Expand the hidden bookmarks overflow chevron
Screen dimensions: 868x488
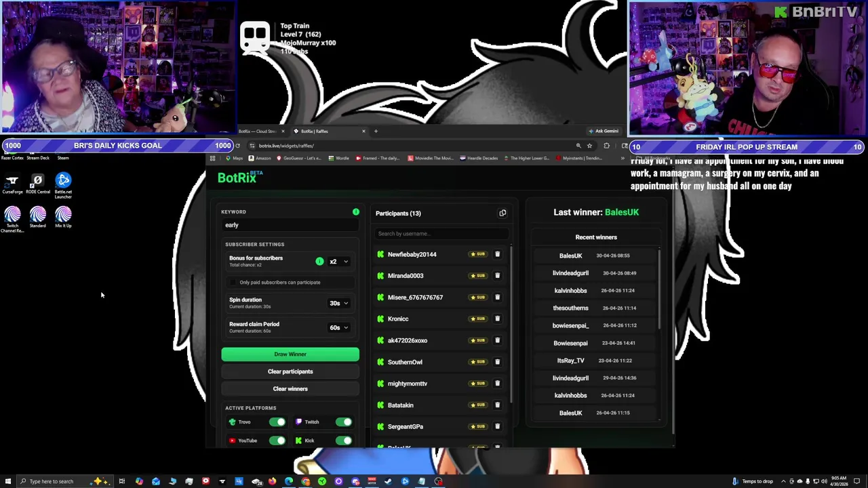pyautogui.click(x=623, y=159)
